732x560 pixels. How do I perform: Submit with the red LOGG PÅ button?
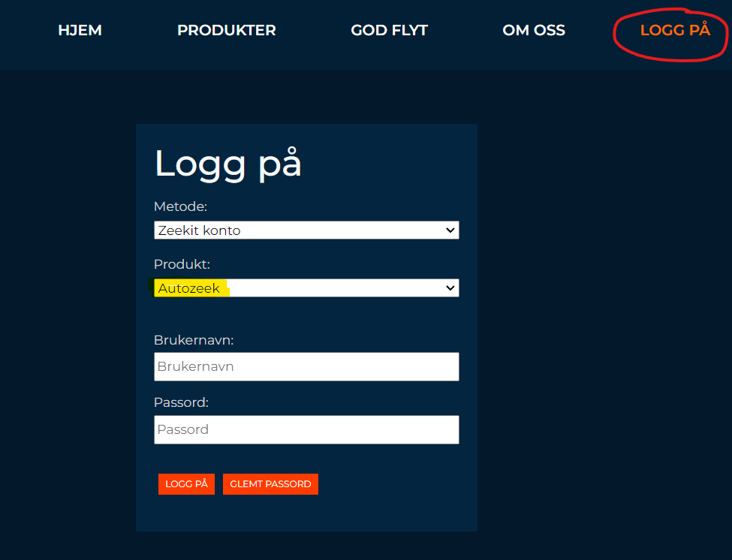(186, 484)
